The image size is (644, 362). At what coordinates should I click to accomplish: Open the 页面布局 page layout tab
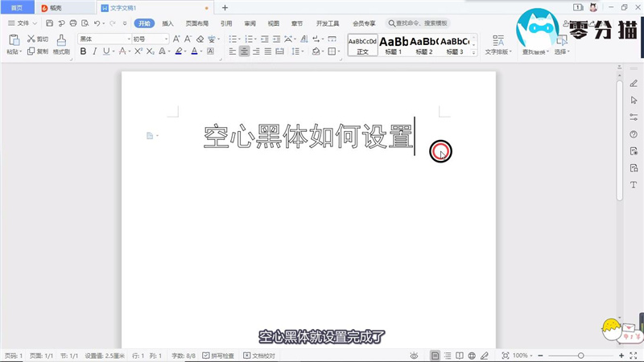pos(197,23)
